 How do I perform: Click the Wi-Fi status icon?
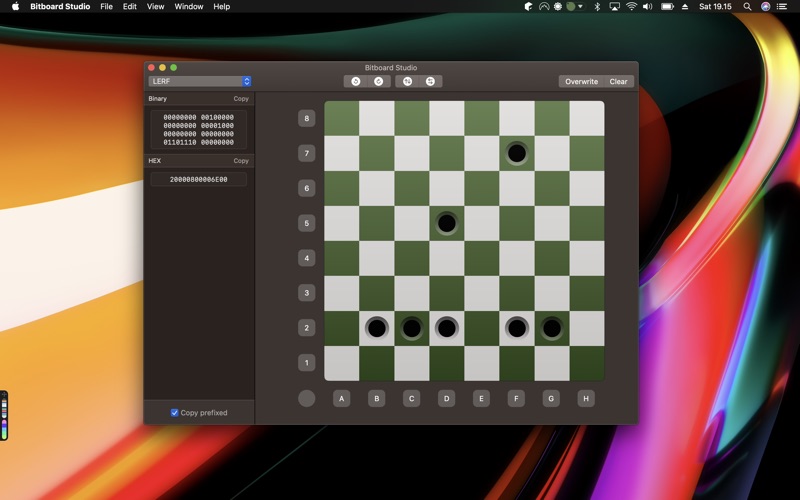tap(632, 7)
